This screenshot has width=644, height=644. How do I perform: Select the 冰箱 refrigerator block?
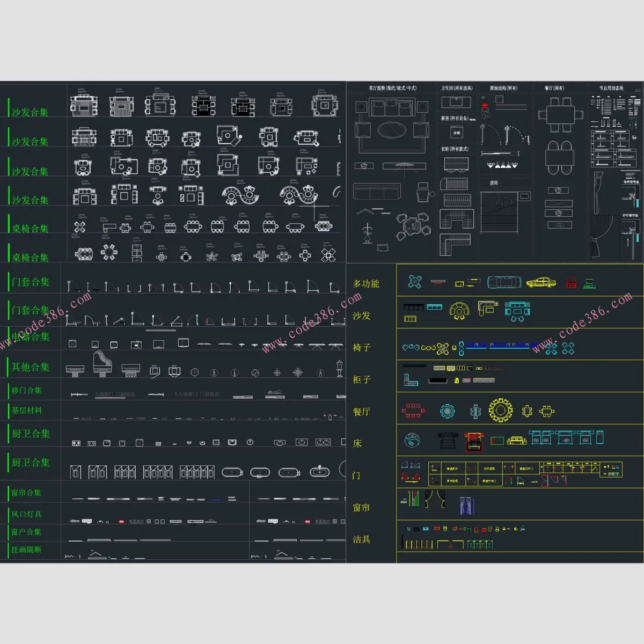coord(457,132)
